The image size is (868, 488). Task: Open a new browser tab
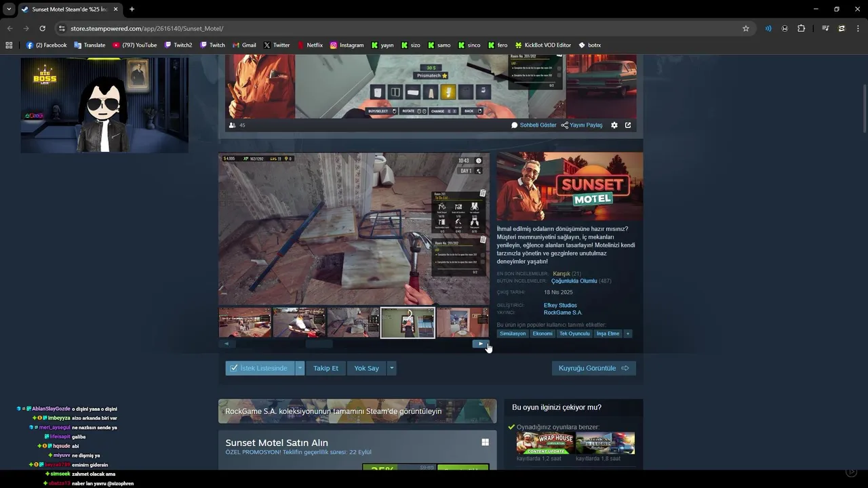(132, 9)
